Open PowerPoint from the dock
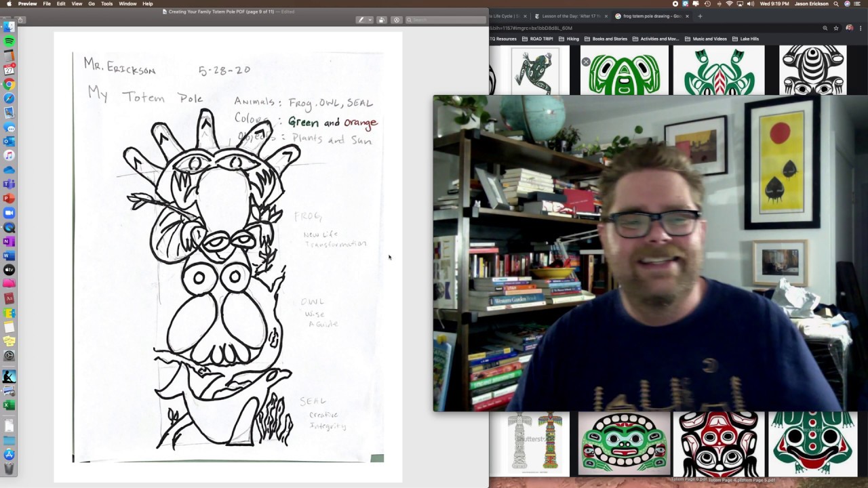868x488 pixels. tap(9, 199)
